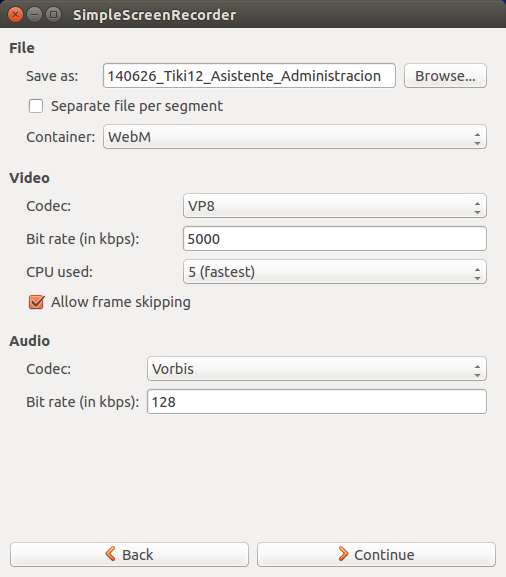Viewport: 506px width, 577px height.
Task: Click the orange left chevron beside Back
Action: tap(110, 554)
